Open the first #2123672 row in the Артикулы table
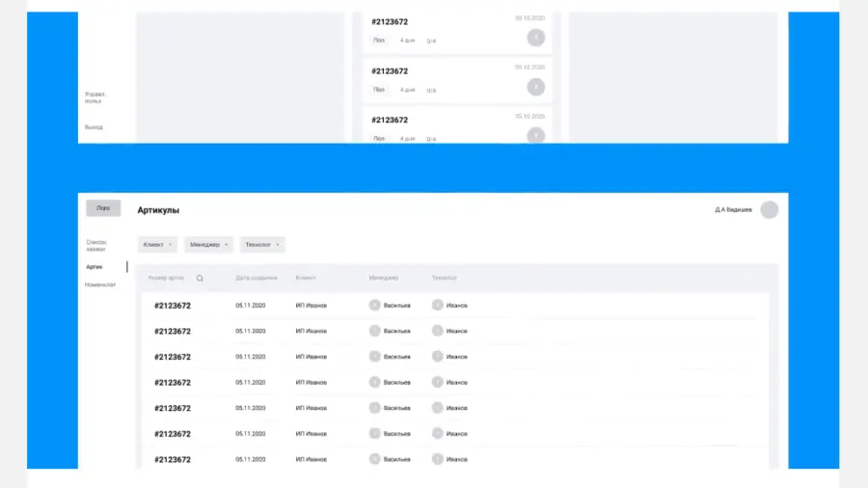 point(455,306)
